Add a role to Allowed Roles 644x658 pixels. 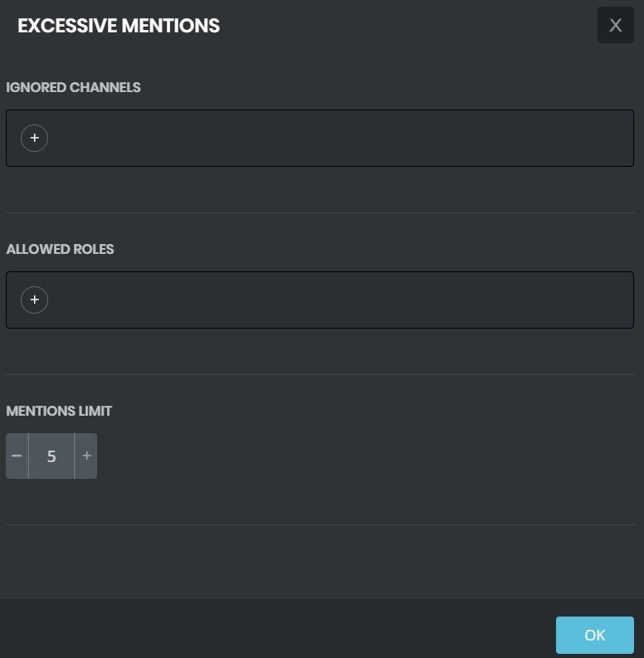click(34, 300)
